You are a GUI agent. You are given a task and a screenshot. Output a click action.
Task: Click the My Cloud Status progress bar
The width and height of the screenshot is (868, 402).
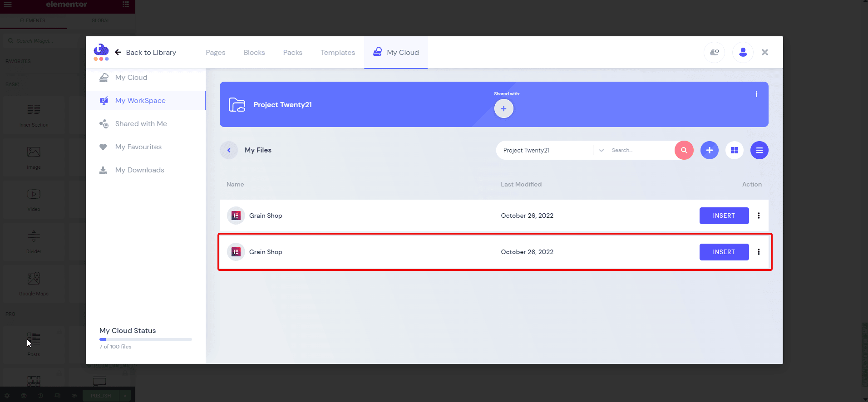point(146,339)
